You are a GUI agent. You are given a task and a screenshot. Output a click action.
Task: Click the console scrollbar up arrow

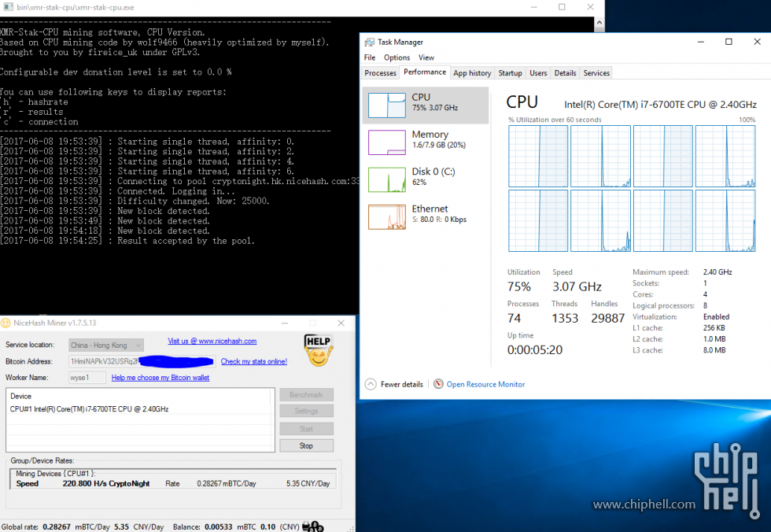point(599,23)
